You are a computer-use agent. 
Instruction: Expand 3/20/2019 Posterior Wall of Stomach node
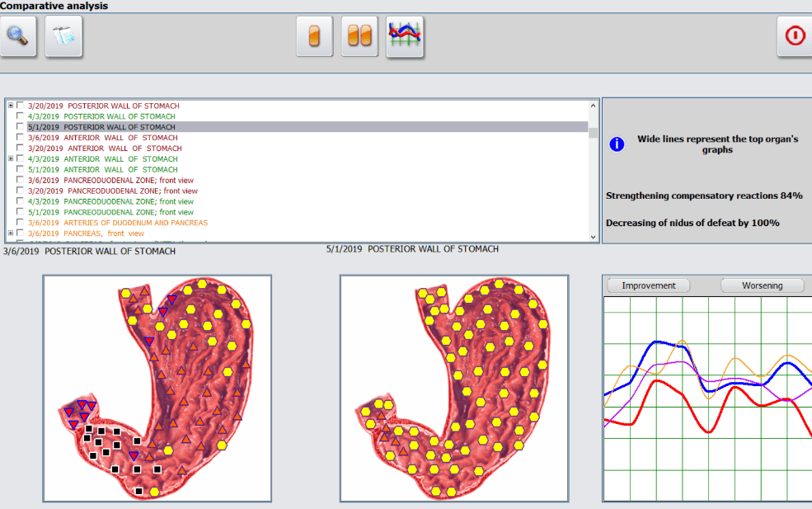coord(11,106)
